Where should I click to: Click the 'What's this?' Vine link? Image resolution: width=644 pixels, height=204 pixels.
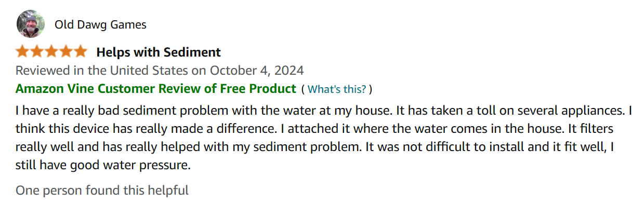pos(337,89)
